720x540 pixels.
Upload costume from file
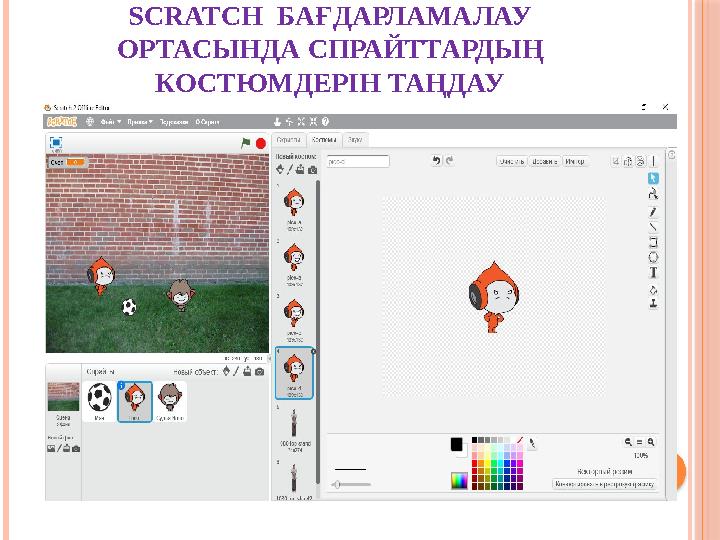pos(300,169)
